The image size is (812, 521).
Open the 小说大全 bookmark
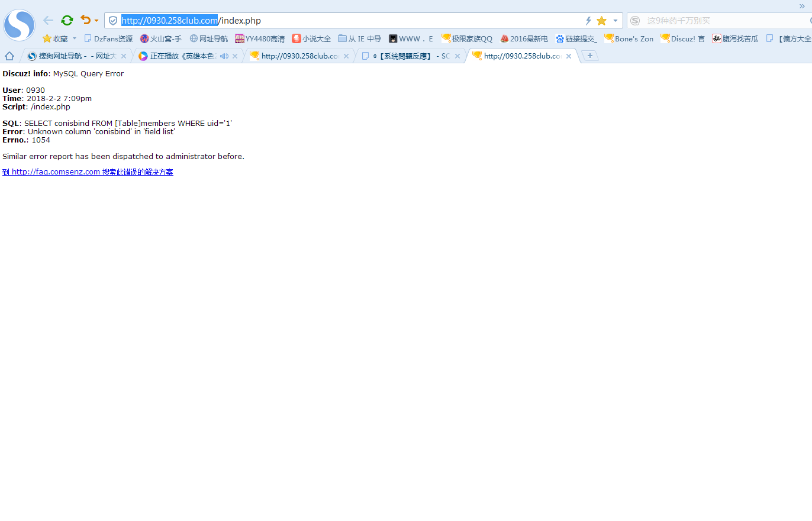coord(311,38)
